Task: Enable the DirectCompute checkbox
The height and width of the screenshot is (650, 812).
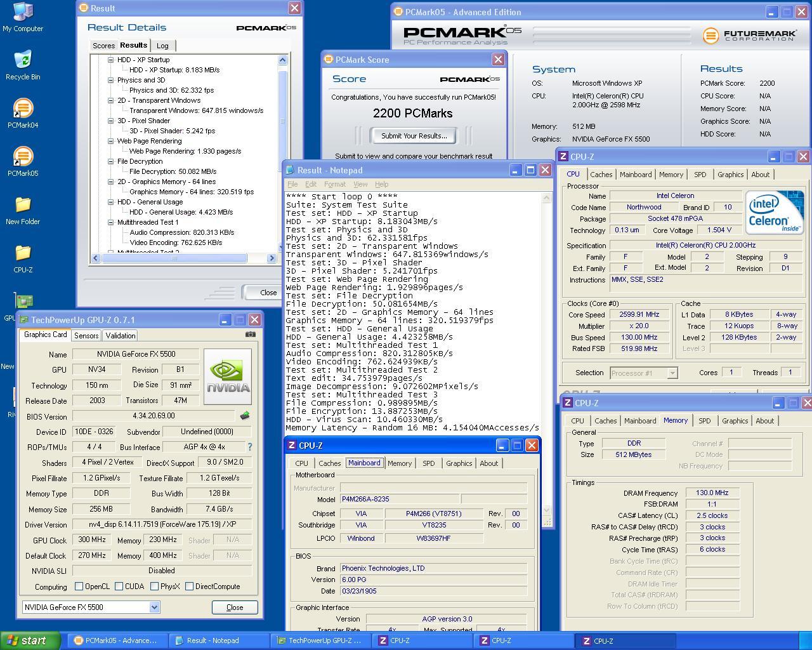Action: 189,587
